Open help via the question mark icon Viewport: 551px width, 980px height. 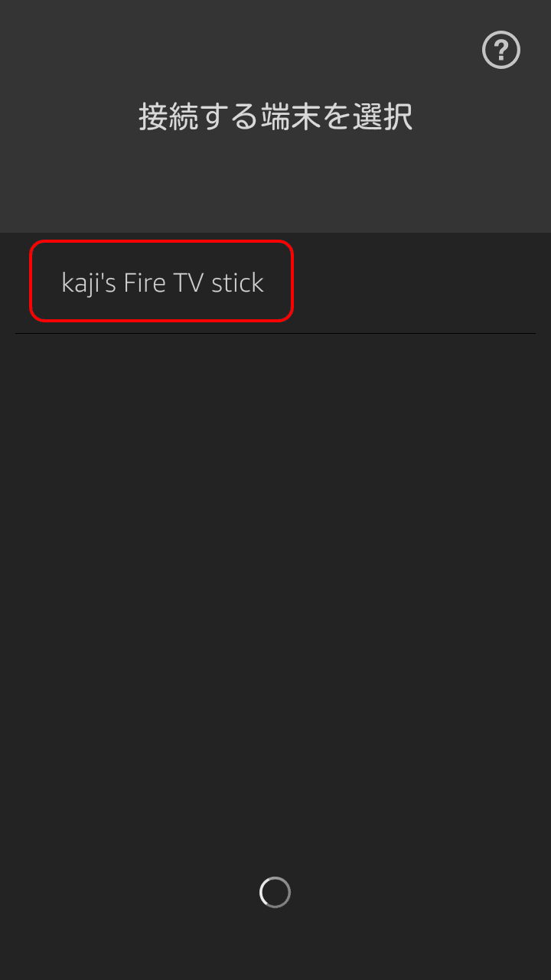click(501, 51)
